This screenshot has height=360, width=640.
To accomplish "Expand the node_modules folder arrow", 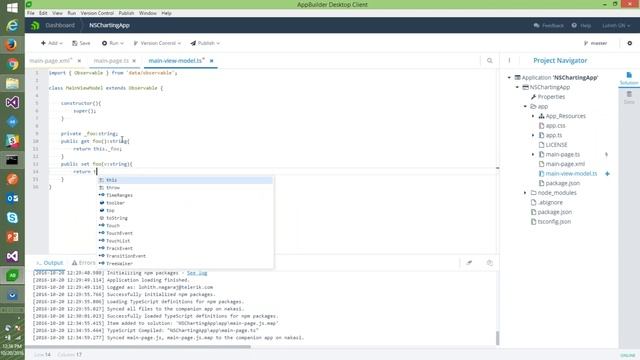I will [525, 193].
